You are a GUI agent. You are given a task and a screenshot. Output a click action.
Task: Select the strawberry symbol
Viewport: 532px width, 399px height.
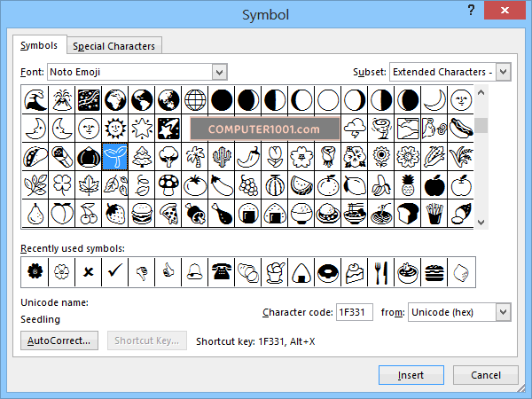pos(115,214)
